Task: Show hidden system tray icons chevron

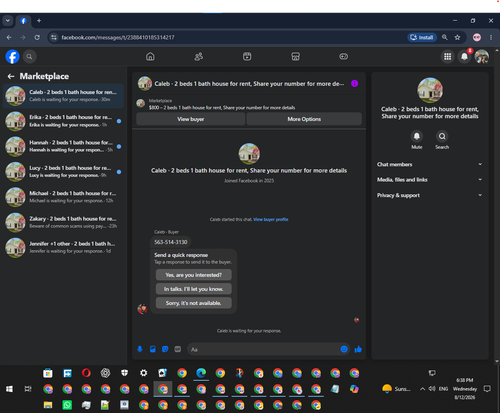Action: (422, 389)
